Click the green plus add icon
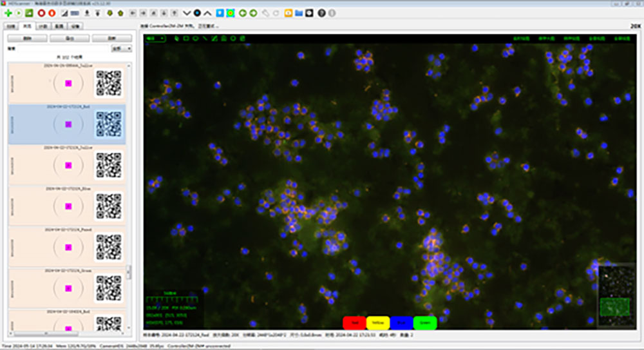Viewport: 644px width, 350px height. point(8,13)
